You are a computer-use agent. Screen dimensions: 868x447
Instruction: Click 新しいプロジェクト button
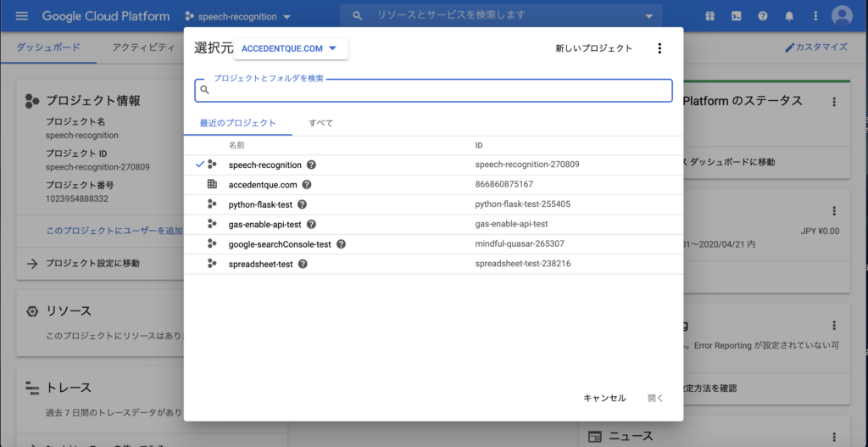click(593, 48)
